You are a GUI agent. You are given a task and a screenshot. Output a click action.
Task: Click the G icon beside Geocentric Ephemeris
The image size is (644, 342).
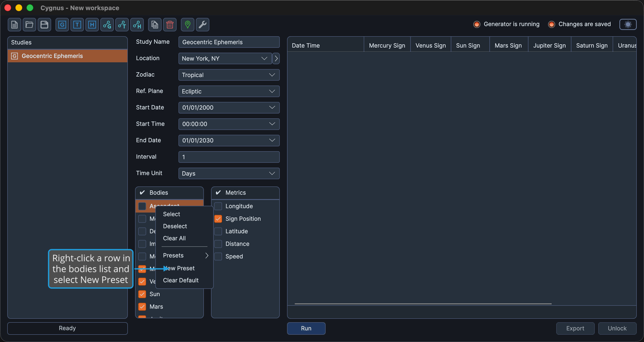click(14, 56)
